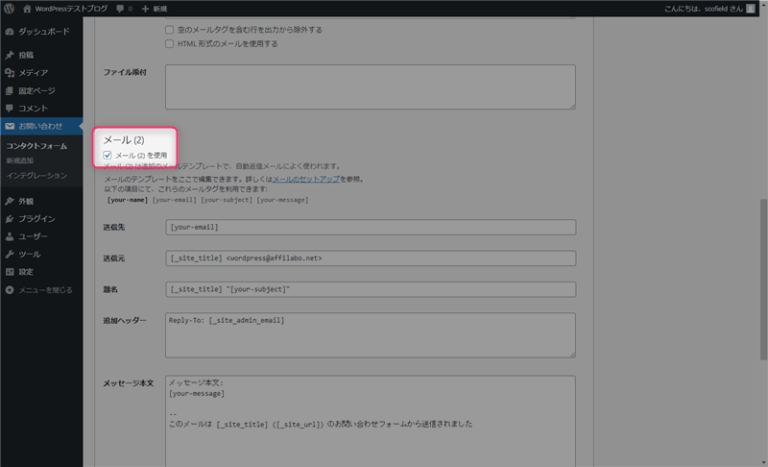The image size is (768, 467).
Task: Open 投稿 posts via pin icon
Action: [x=10, y=56]
